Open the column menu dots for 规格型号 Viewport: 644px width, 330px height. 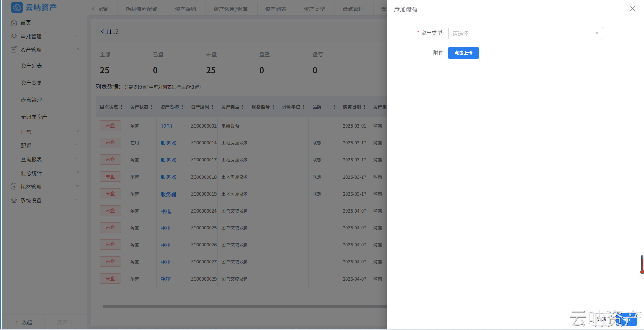(x=273, y=107)
